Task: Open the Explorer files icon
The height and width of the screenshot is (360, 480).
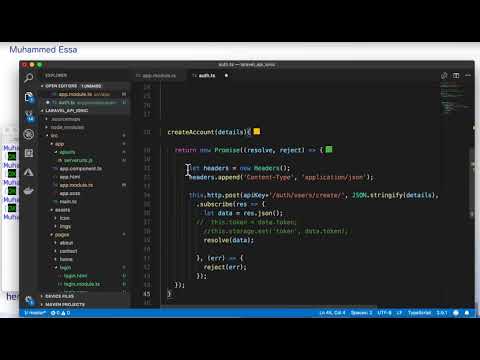Action: [x=29, y=97]
